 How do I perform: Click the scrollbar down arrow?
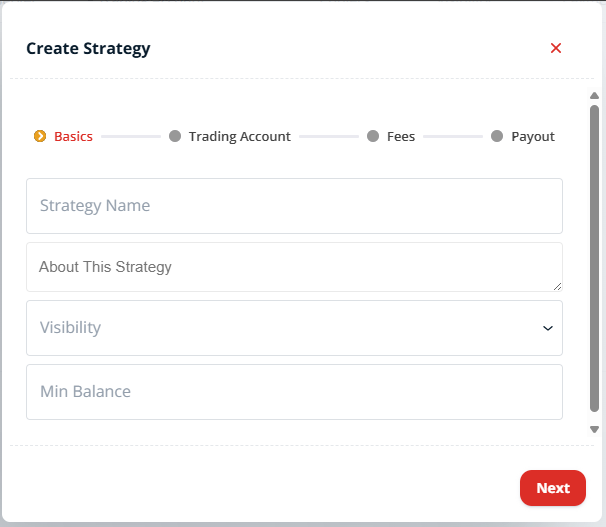click(594, 429)
